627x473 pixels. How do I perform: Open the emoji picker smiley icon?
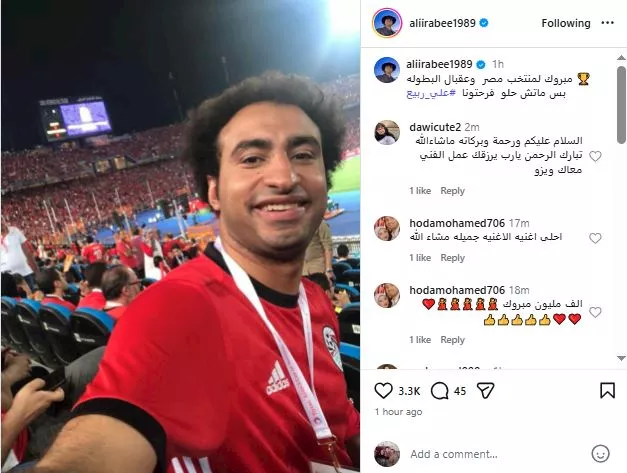(600, 454)
